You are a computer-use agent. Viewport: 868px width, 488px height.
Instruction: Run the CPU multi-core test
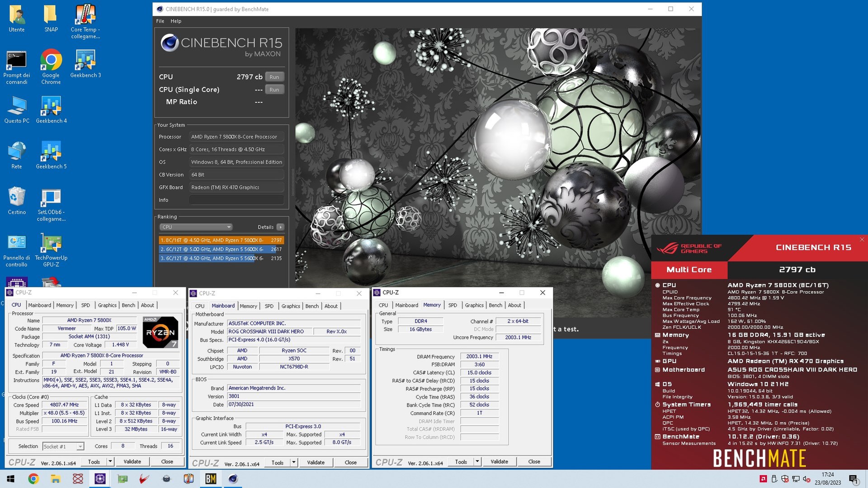pos(274,77)
